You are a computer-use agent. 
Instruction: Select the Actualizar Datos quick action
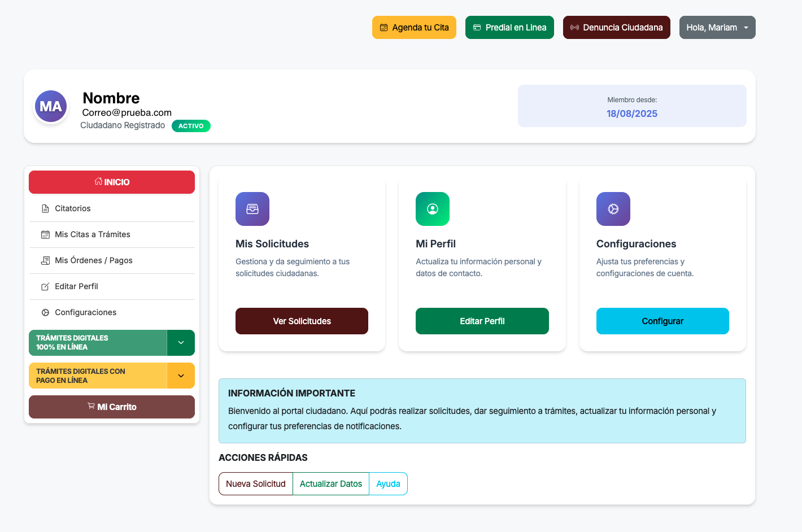331,483
